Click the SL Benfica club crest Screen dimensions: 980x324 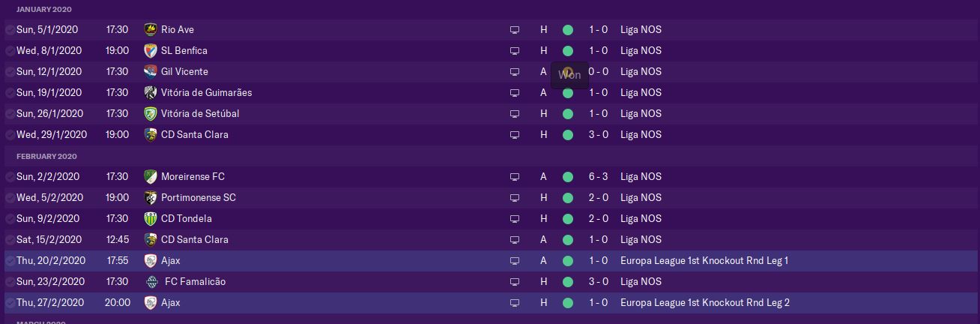pos(151,51)
